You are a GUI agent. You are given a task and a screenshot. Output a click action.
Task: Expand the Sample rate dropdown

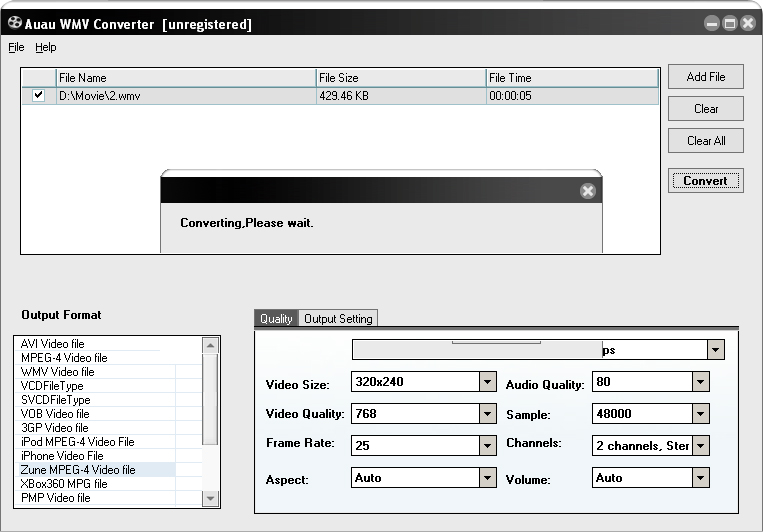point(700,414)
